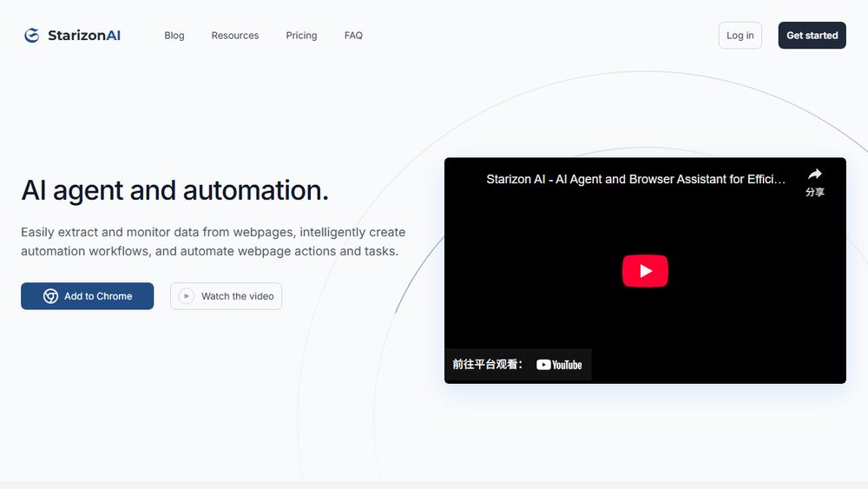Viewport: 868px width, 489px height.
Task: Click the Add to Chrome button
Action: (88, 296)
